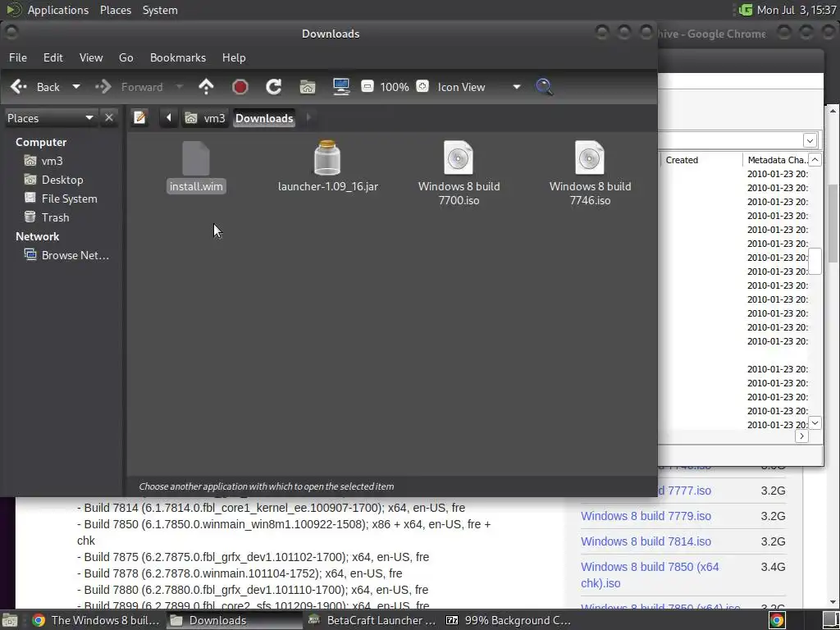Click the path bar left scroll arrow

click(169, 118)
